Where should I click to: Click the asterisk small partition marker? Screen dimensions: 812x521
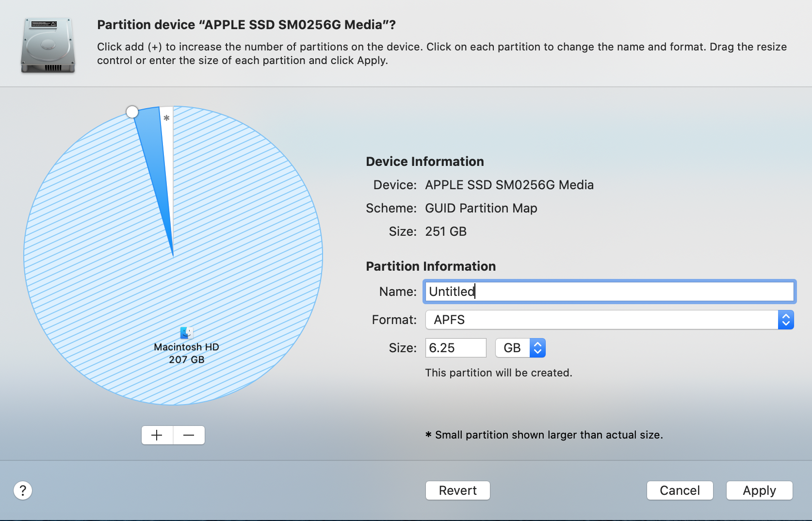[x=166, y=118]
